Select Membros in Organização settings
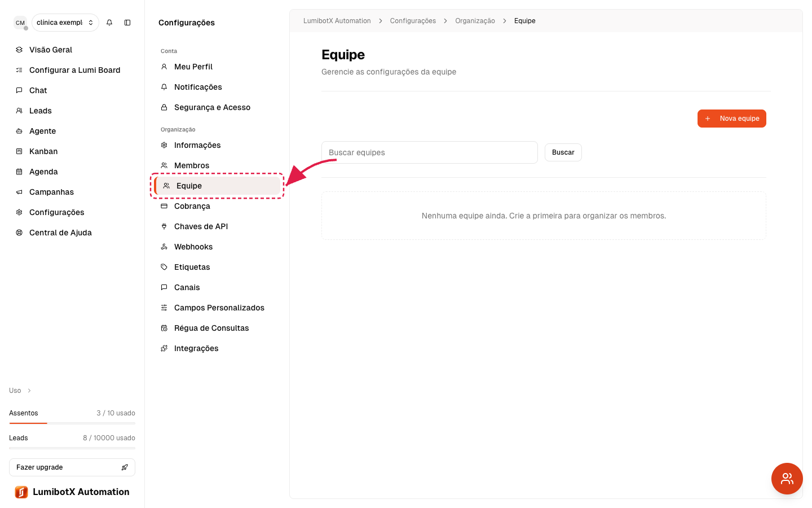 [217, 165]
